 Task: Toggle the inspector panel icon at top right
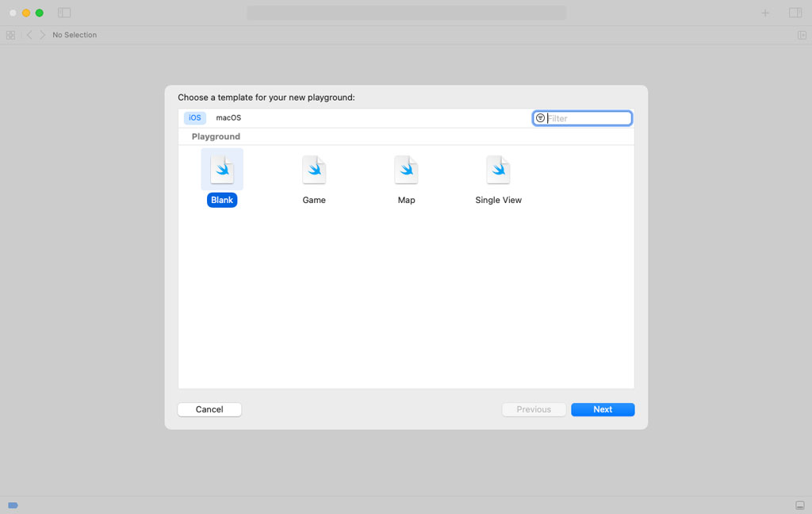(795, 13)
